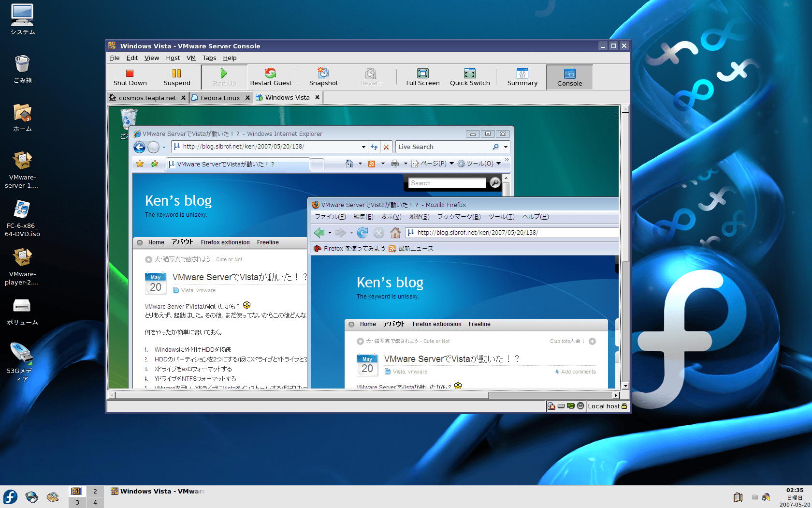
Task: Click the IE home icon
Action: [x=349, y=164]
